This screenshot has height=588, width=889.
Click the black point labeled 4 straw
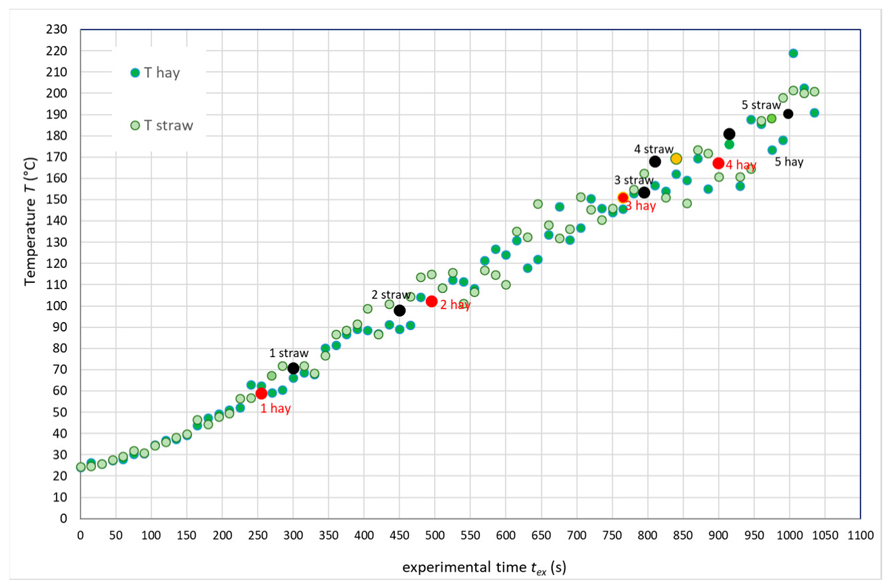point(655,161)
